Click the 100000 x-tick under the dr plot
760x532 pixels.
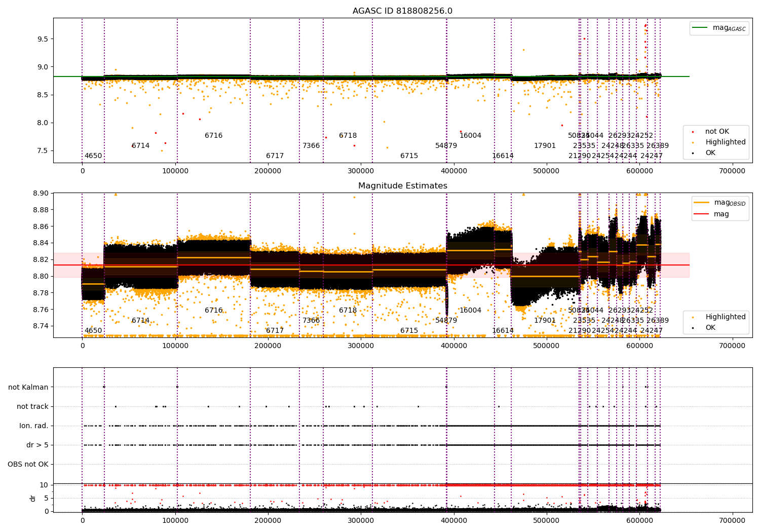[175, 521]
